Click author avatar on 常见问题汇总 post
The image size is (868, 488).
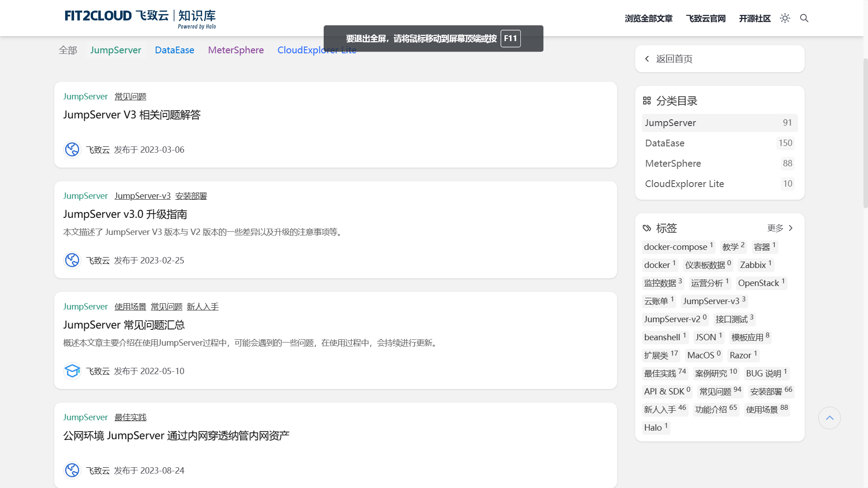click(x=72, y=371)
